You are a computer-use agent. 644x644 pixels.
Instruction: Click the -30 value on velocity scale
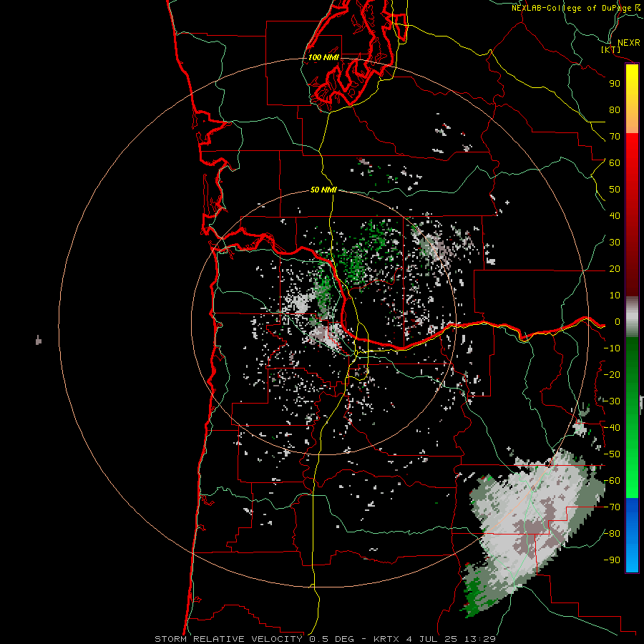tap(612, 401)
